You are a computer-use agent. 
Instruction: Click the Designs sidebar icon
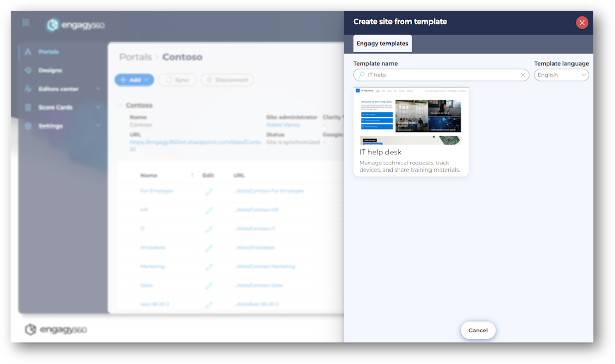(28, 70)
